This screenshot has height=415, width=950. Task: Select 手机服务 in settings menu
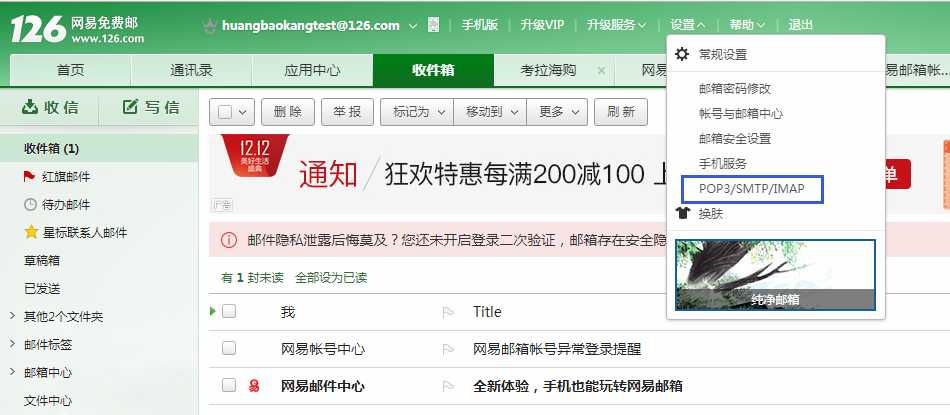[723, 164]
